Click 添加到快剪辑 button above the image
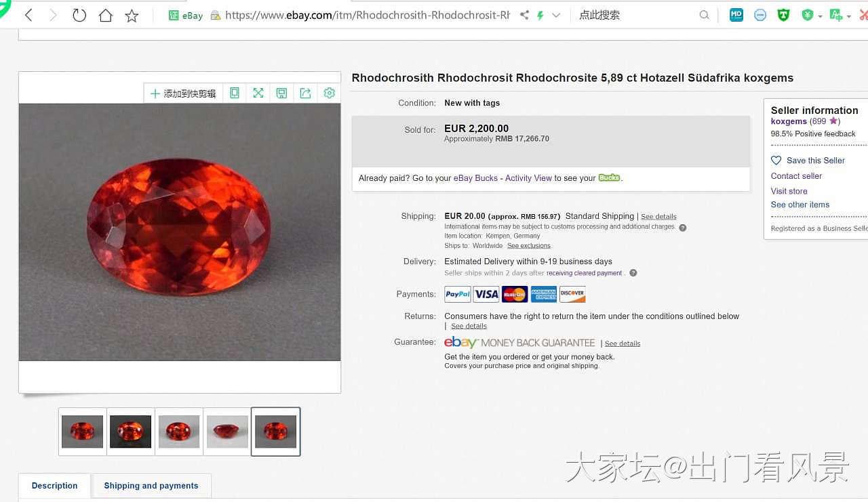This screenshot has width=868, height=502. pyautogui.click(x=183, y=93)
